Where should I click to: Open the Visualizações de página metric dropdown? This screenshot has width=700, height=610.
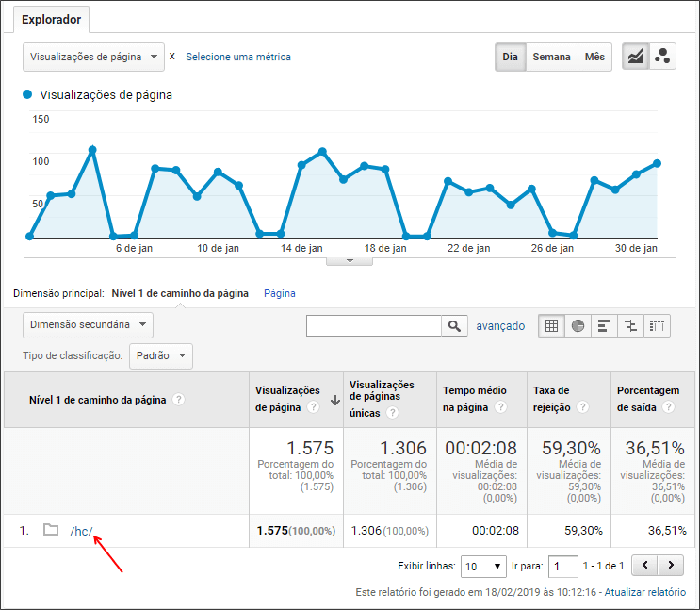94,57
